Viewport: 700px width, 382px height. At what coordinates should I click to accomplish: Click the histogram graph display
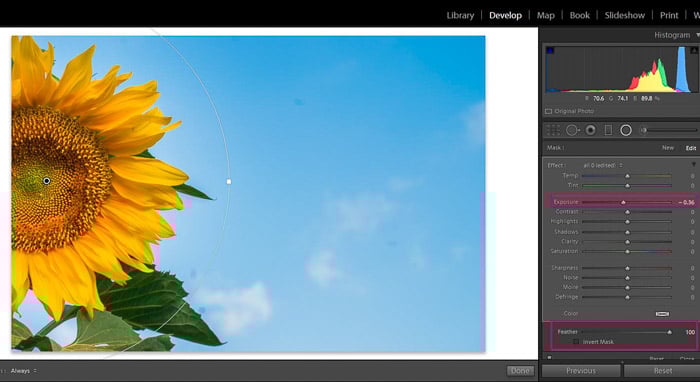coord(622,69)
